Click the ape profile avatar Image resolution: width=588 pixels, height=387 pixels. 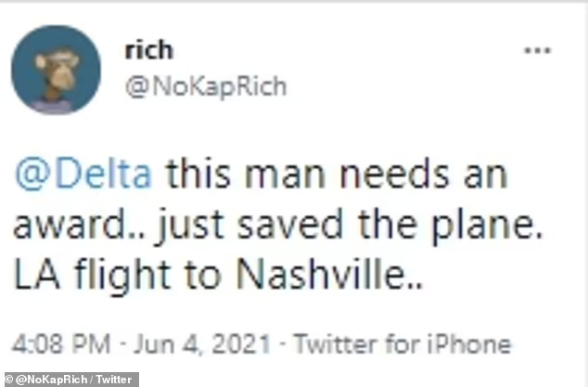[56, 70]
